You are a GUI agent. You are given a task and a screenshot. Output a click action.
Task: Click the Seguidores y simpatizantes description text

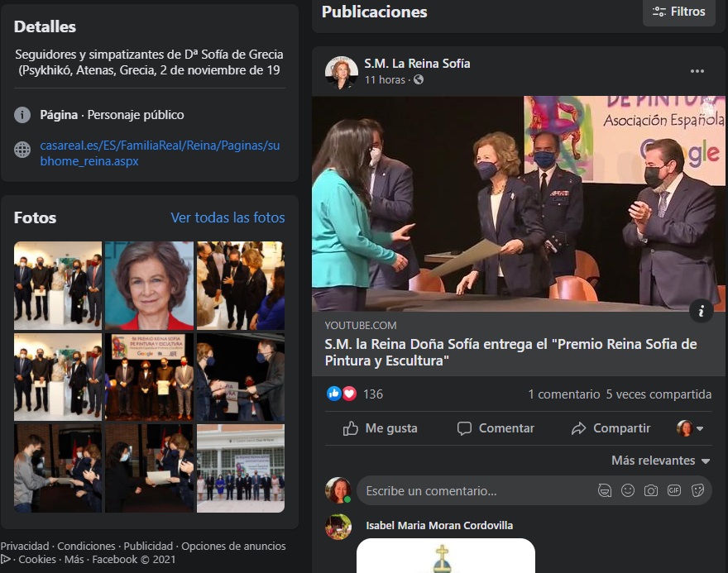[149, 62]
